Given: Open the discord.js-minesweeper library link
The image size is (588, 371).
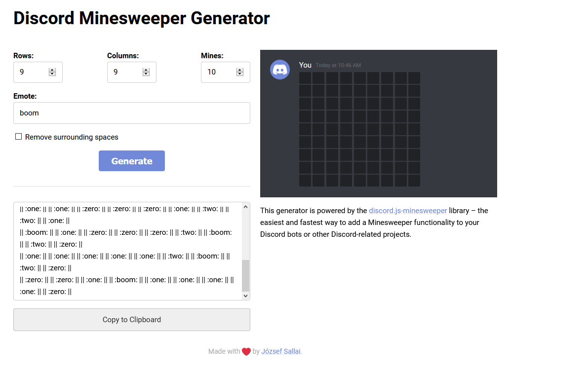Looking at the screenshot, I should (x=408, y=210).
